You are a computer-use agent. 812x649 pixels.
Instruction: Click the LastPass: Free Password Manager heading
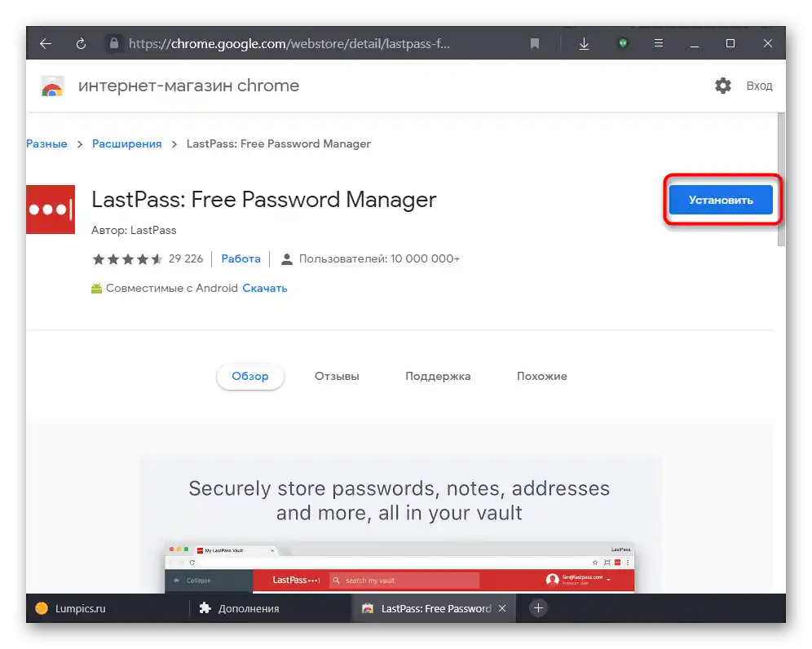pos(263,200)
